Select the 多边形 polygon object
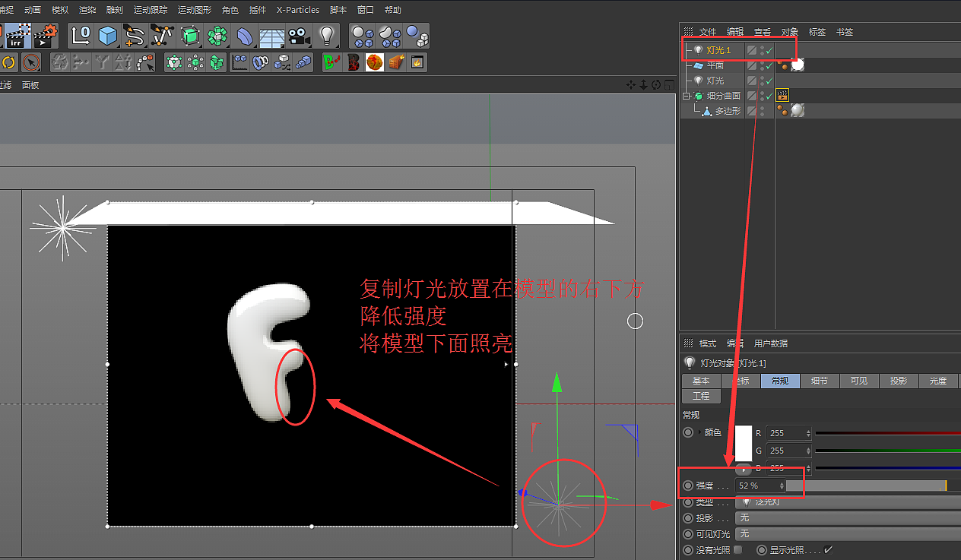Screen dimensions: 961x560 click(x=728, y=111)
